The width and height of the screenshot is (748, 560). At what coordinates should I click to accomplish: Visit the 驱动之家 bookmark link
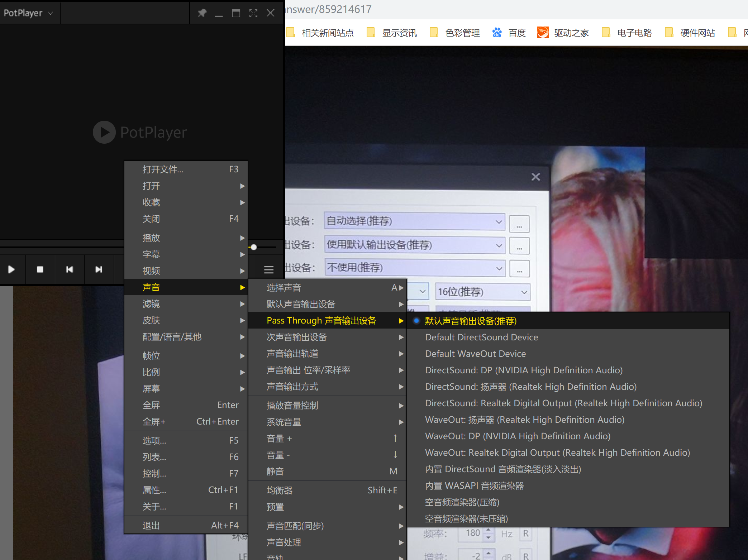tap(571, 33)
